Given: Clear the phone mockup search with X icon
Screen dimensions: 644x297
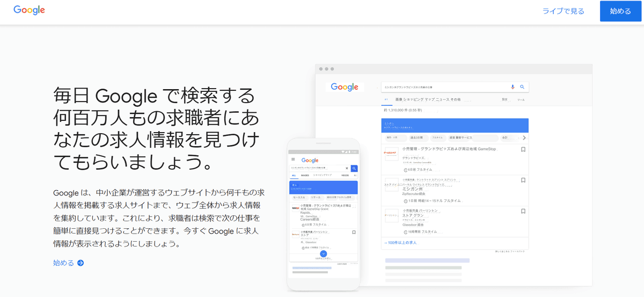Looking at the screenshot, I should 347,168.
